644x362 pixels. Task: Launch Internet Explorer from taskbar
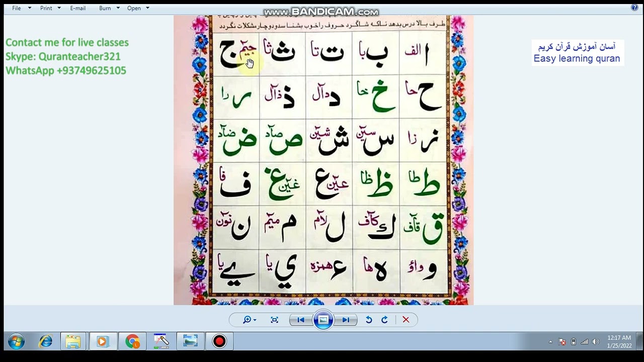point(46,341)
